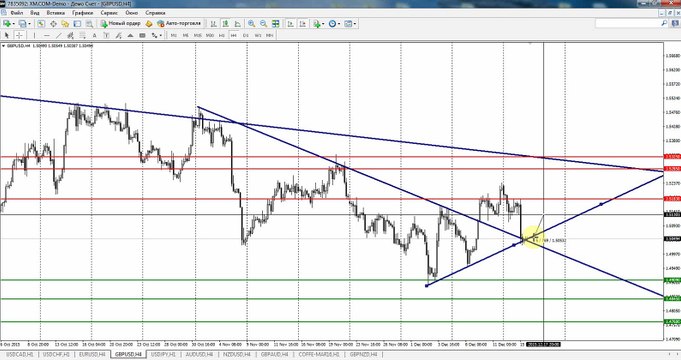Click the Templates icon
The image size is (681, 360).
[348, 23]
